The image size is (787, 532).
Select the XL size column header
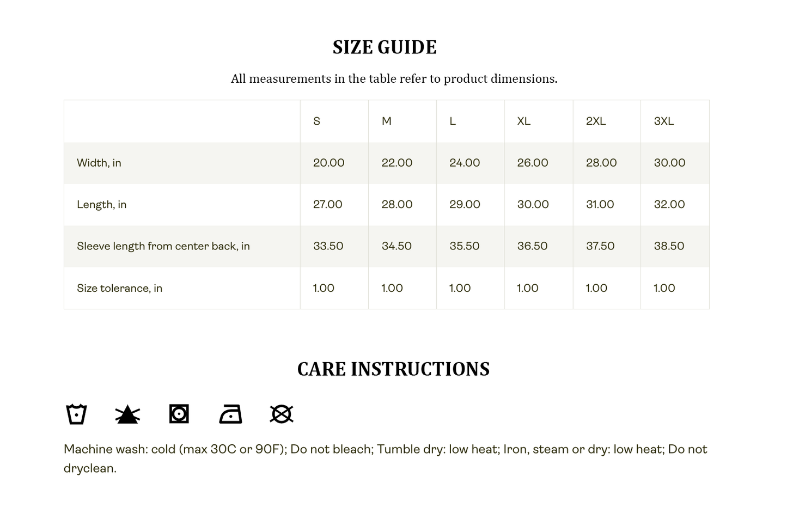click(523, 121)
